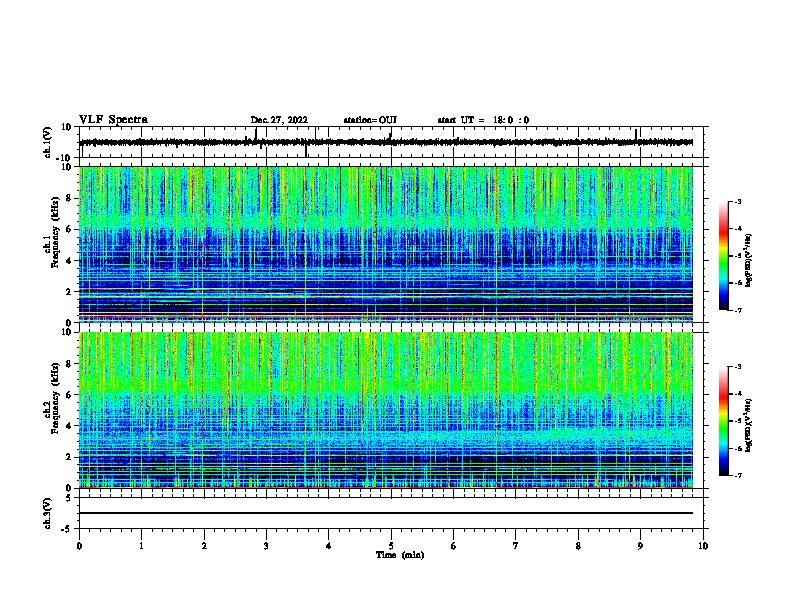This screenshot has width=792, height=612.
Task: Click the log(PSD) label beside ch.1 color bar
Action: (x=748, y=261)
